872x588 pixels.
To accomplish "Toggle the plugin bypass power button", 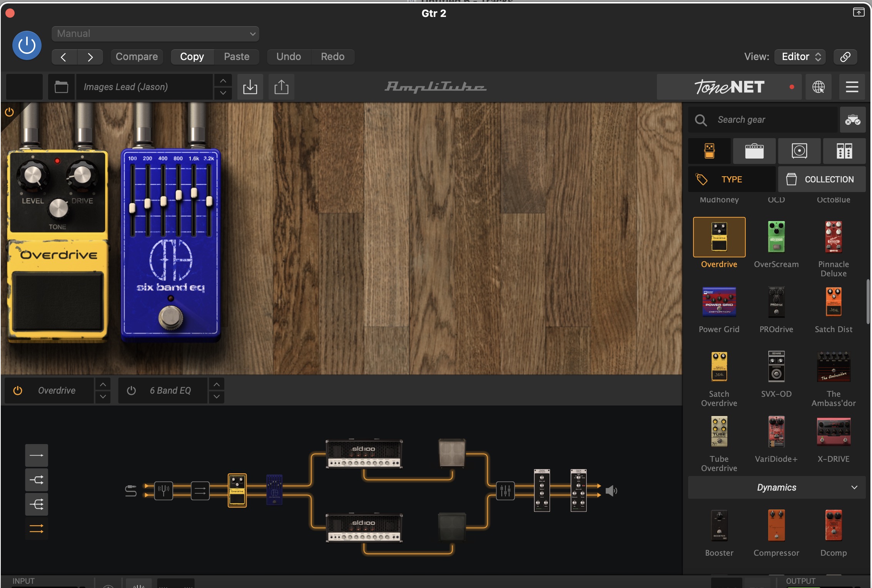I will 27,45.
